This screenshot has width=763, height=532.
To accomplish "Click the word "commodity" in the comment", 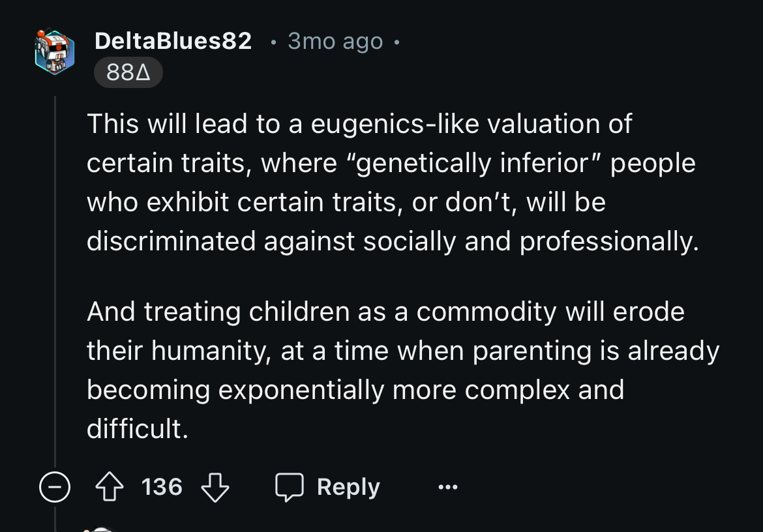I will click(x=486, y=312).
